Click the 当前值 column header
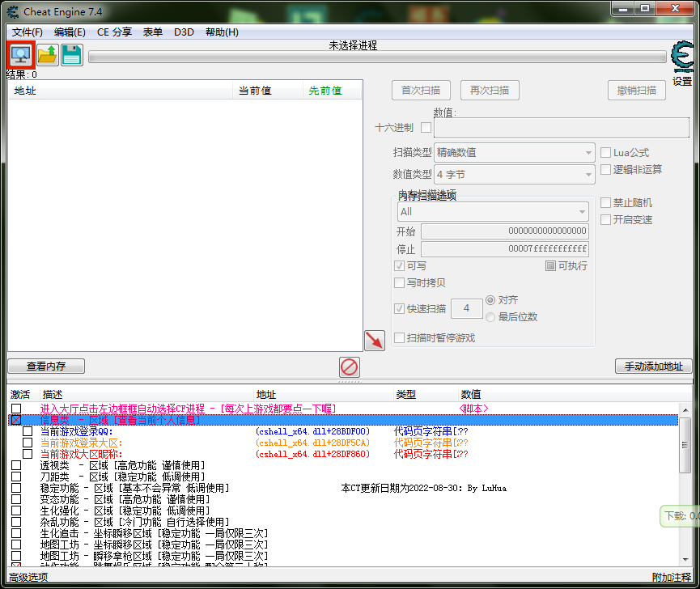This screenshot has width=700, height=589. point(268,91)
